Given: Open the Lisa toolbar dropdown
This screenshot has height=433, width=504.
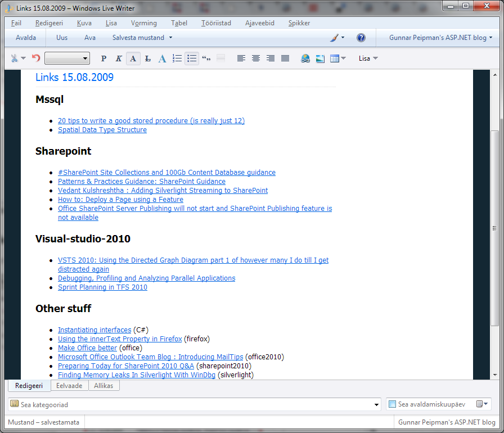Looking at the screenshot, I should pyautogui.click(x=368, y=58).
